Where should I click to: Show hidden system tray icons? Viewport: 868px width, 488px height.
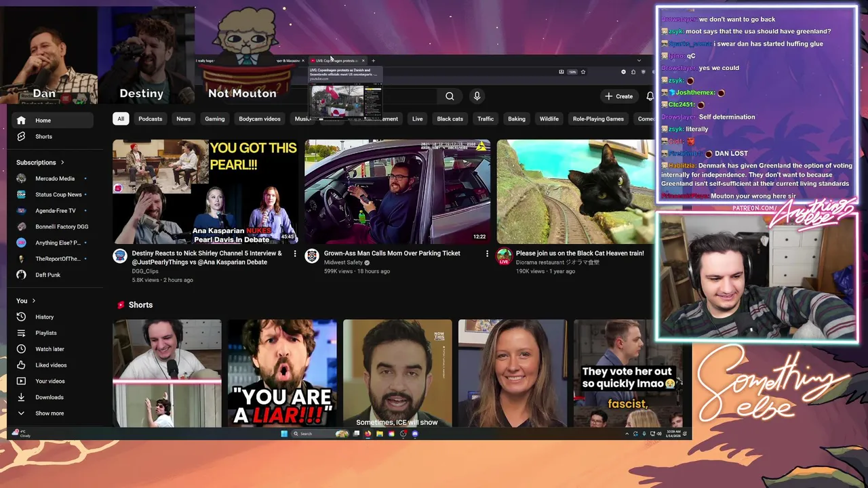[x=627, y=434]
